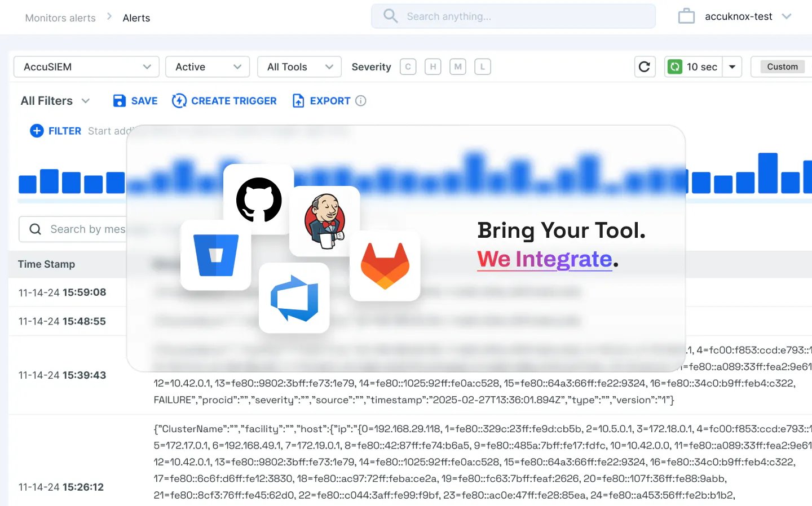Expand the accuknox-test tenant dropdown
Viewport: 812px width, 506px height.
[x=787, y=16]
